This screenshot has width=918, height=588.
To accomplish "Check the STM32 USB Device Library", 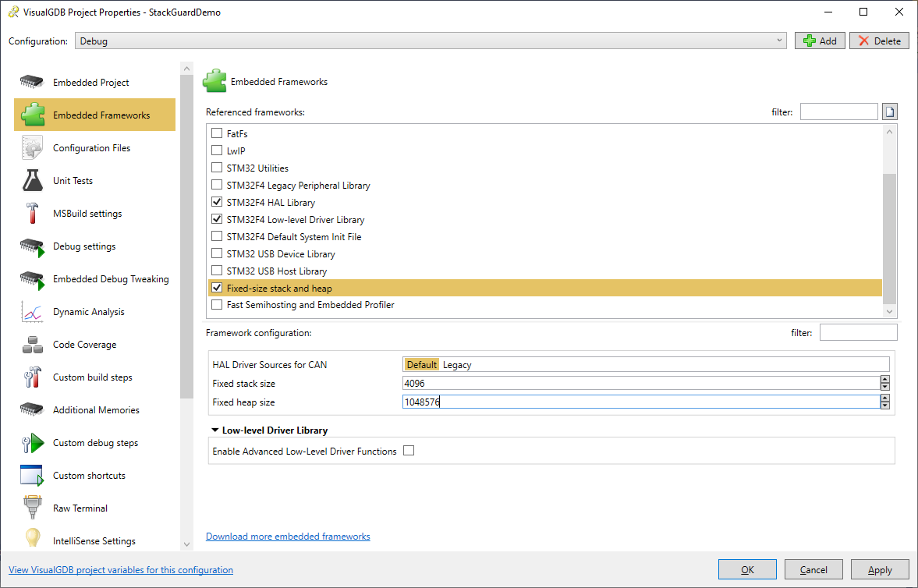I will click(x=217, y=253).
